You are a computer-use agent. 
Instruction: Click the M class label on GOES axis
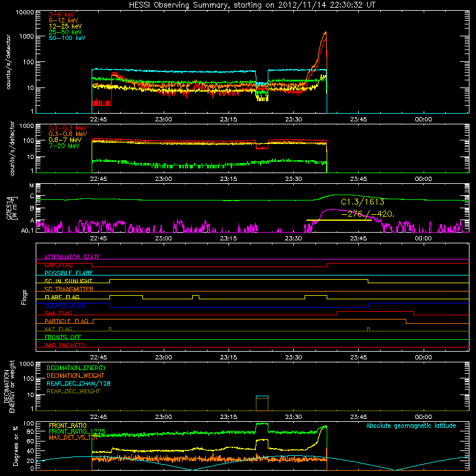pyautogui.click(x=32, y=186)
